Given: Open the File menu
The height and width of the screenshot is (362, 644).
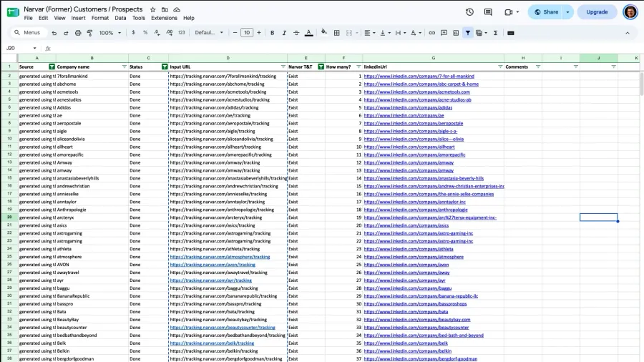Looking at the screenshot, I should click(x=29, y=18).
